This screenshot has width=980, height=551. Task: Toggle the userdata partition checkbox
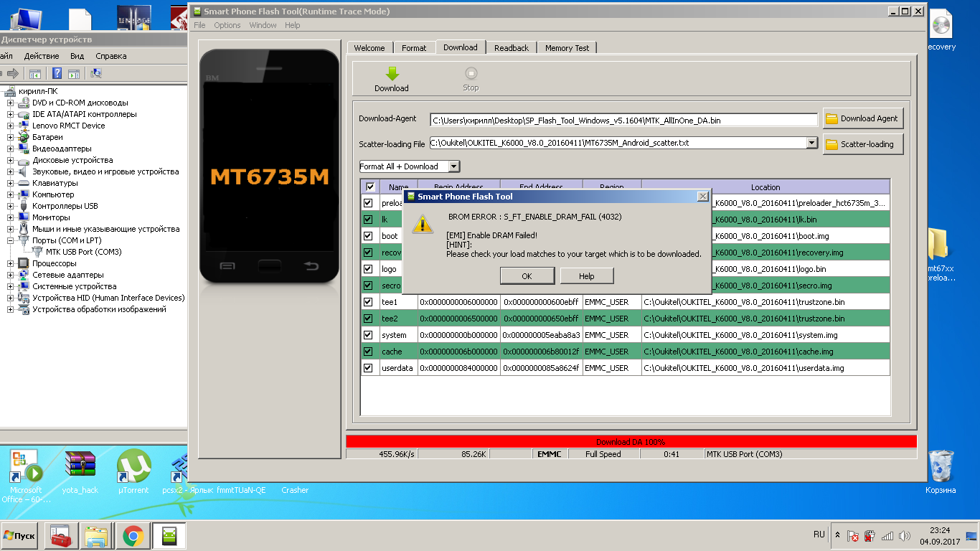point(369,368)
